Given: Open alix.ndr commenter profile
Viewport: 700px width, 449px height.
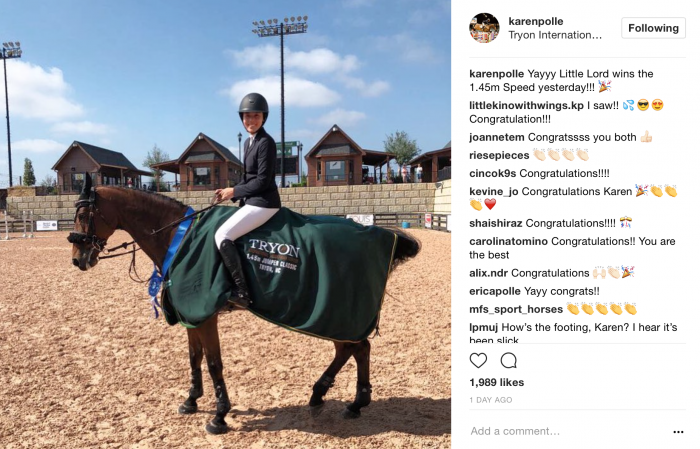Looking at the screenshot, I should click(x=488, y=273).
